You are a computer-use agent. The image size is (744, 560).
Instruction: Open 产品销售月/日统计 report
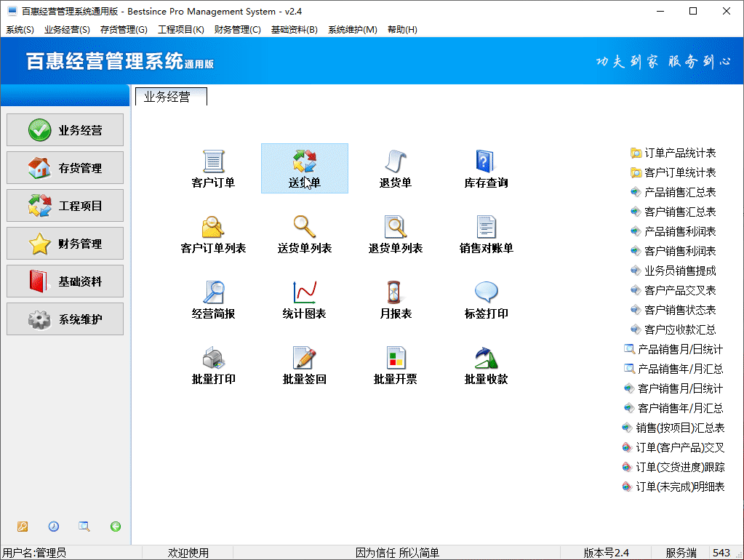click(673, 349)
